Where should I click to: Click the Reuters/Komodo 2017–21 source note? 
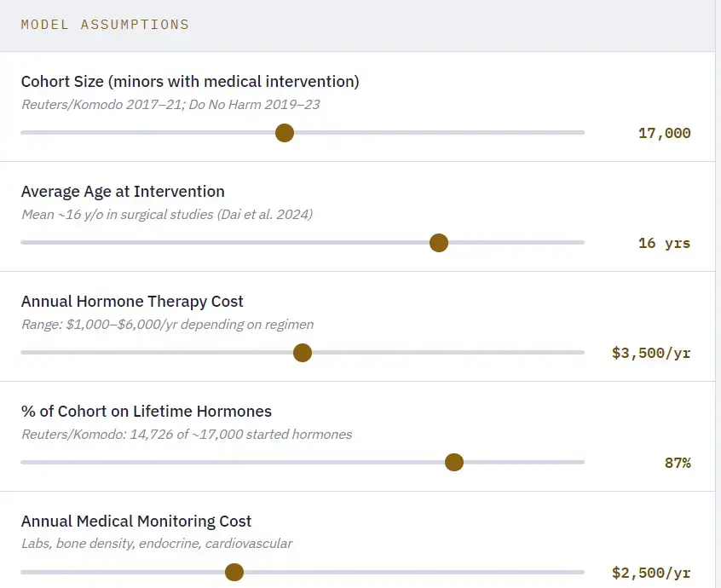pos(170,105)
